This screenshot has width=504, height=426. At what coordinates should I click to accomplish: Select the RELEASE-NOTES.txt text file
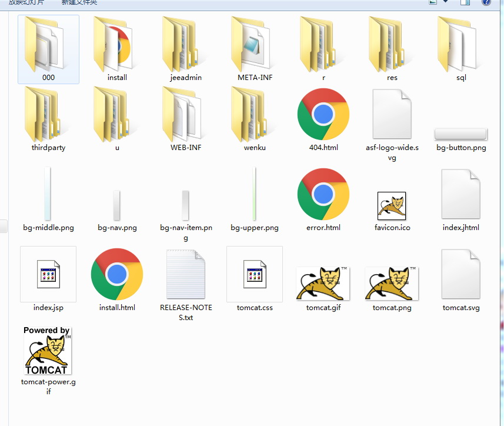point(186,284)
